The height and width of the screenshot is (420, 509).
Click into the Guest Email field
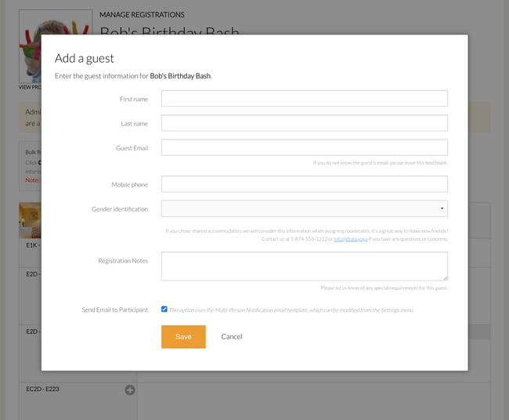305,147
